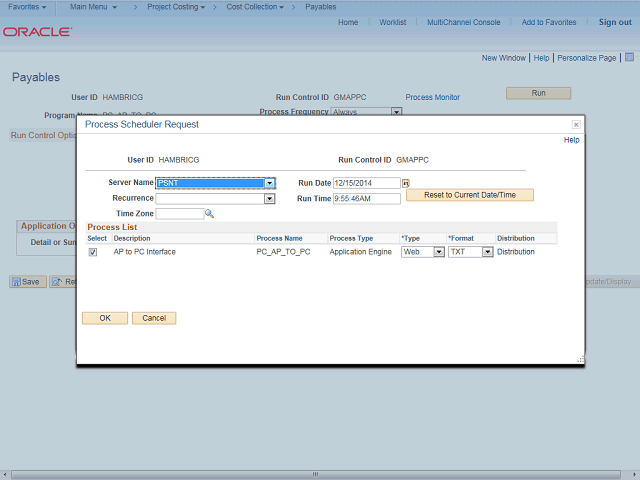This screenshot has width=640, height=480.
Task: Click the horizontal scrollbar at bottom
Action: [315, 474]
